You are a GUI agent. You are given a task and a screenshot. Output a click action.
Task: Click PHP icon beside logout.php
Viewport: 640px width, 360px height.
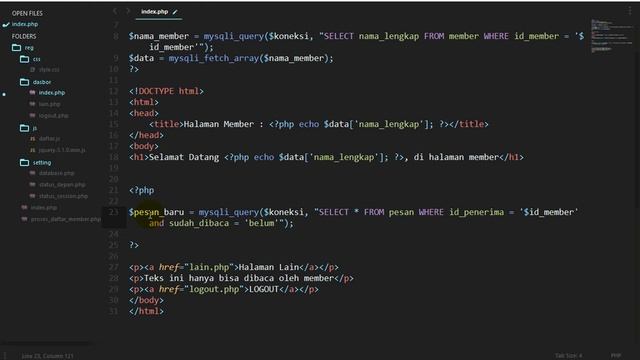tap(32, 116)
